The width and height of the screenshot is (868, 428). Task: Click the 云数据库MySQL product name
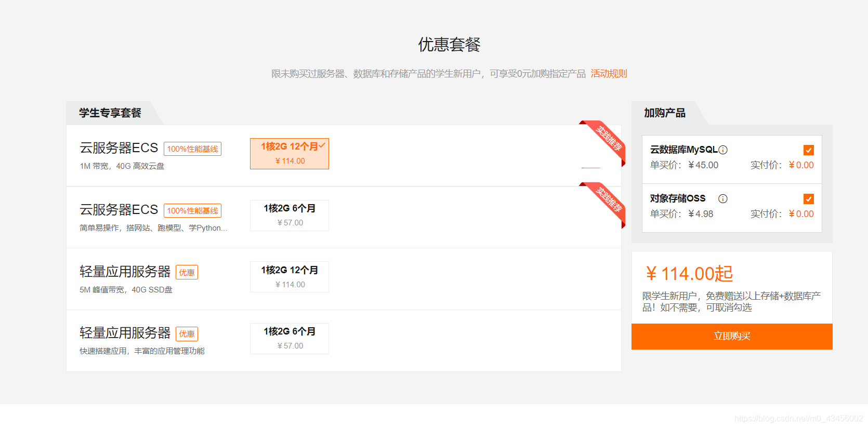pyautogui.click(x=683, y=150)
